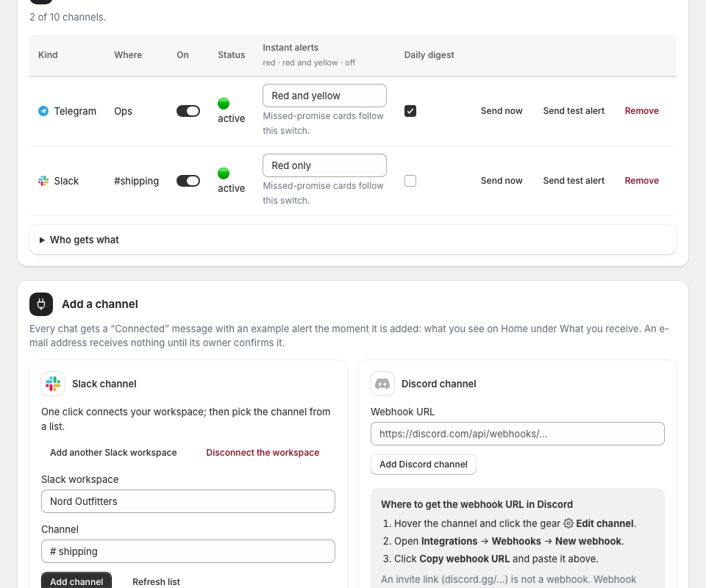Screen dimensions: 706x588
Task: Click 'Add another Slack workspace'
Action: point(113,453)
